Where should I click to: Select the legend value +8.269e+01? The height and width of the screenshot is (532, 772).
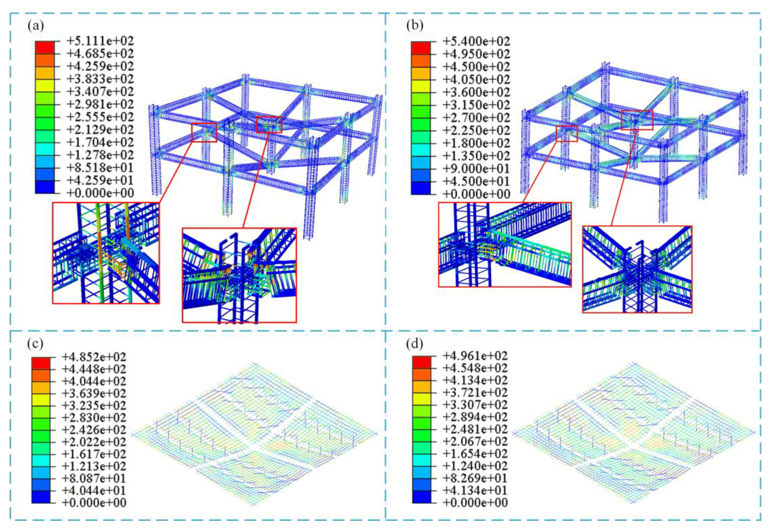click(x=475, y=478)
